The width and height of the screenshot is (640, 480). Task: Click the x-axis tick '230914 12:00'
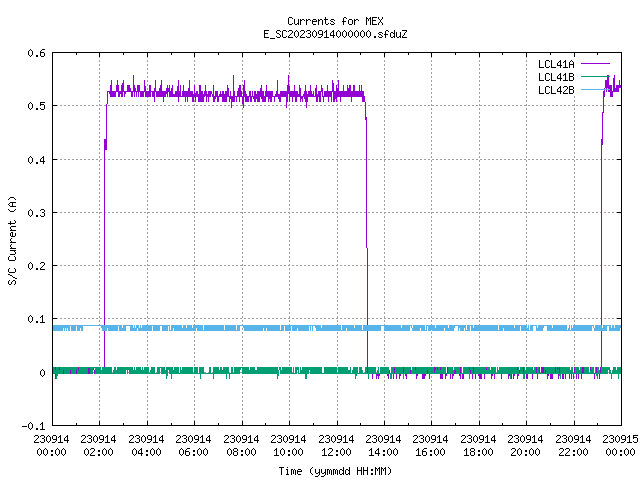pyautogui.click(x=336, y=446)
